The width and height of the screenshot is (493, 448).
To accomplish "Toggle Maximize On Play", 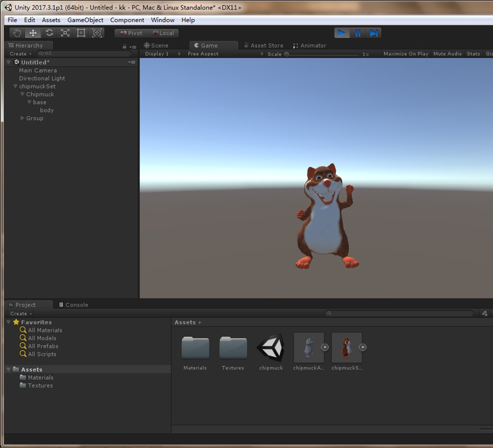I will point(406,54).
